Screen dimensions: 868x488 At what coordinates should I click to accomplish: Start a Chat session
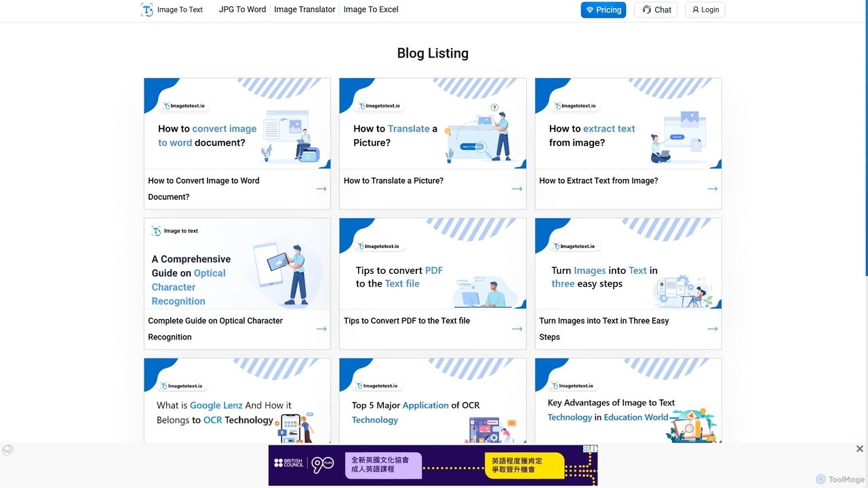click(x=656, y=9)
